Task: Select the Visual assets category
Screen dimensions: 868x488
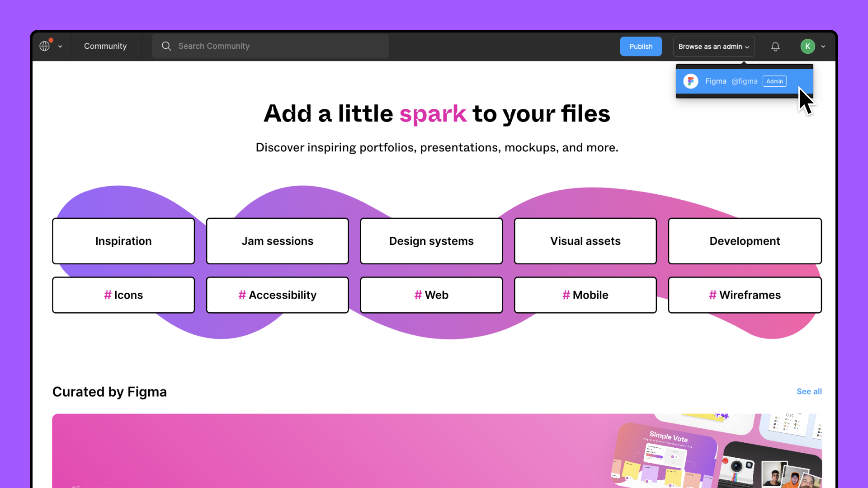Action: click(x=585, y=241)
